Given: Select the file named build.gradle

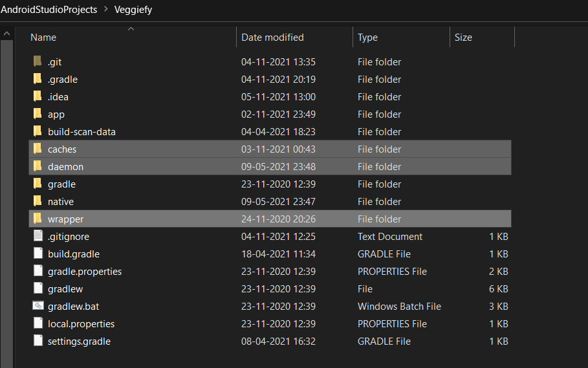Looking at the screenshot, I should pyautogui.click(x=74, y=254).
